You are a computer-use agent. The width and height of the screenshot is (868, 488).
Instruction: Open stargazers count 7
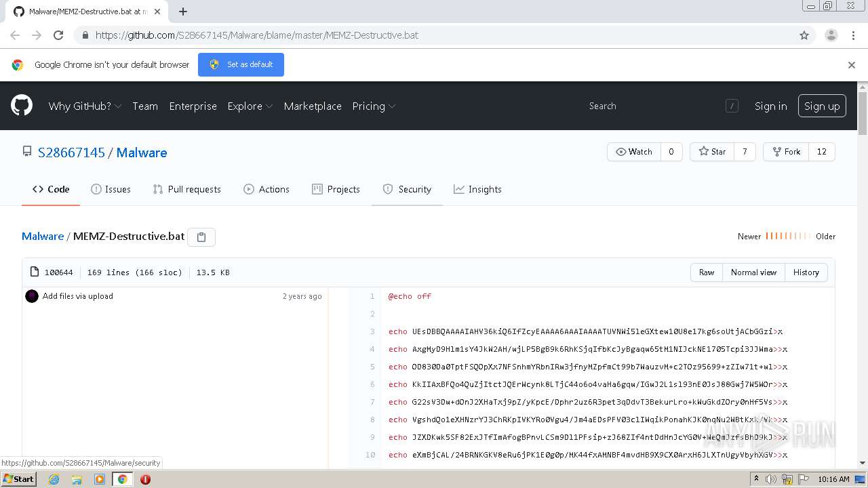tap(745, 152)
